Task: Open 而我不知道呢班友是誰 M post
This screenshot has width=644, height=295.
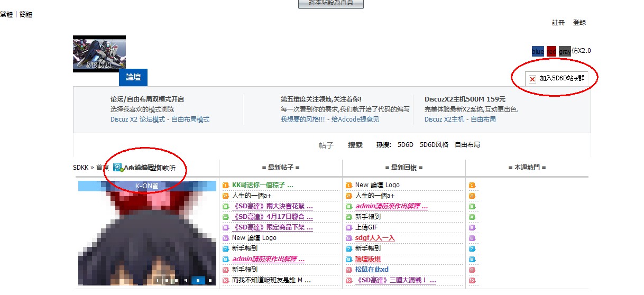Action: pos(271,280)
